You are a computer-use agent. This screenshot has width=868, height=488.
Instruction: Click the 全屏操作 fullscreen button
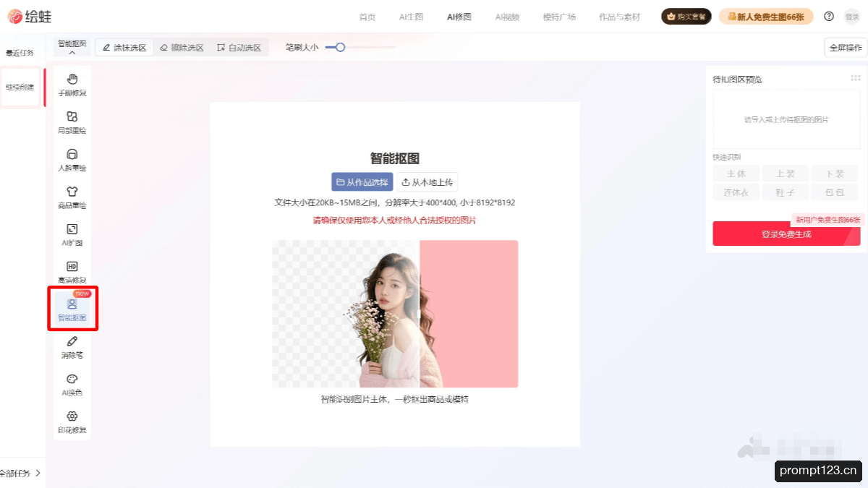tap(846, 48)
